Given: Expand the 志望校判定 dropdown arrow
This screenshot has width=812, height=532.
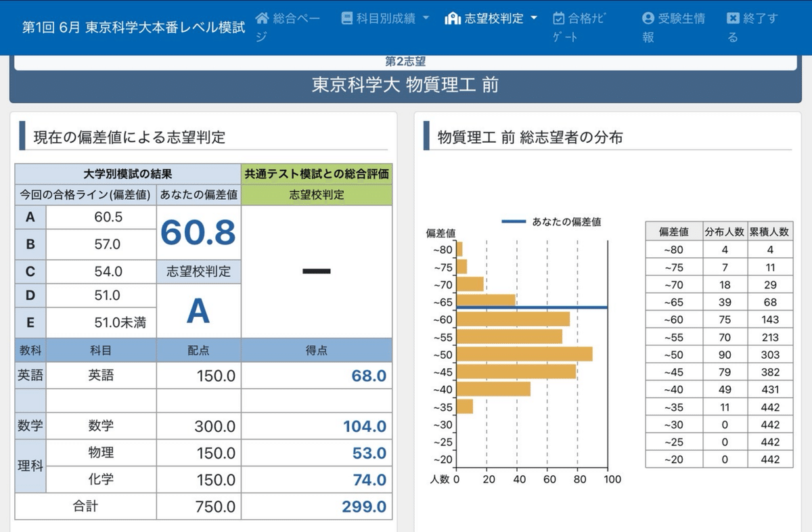Looking at the screenshot, I should pyautogui.click(x=534, y=18).
